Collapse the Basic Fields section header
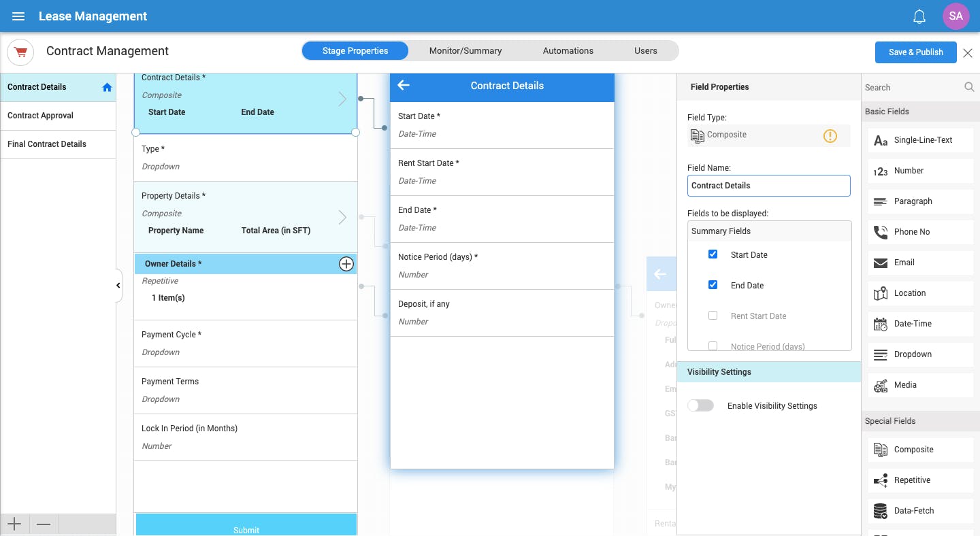This screenshot has width=980, height=536. (x=921, y=112)
